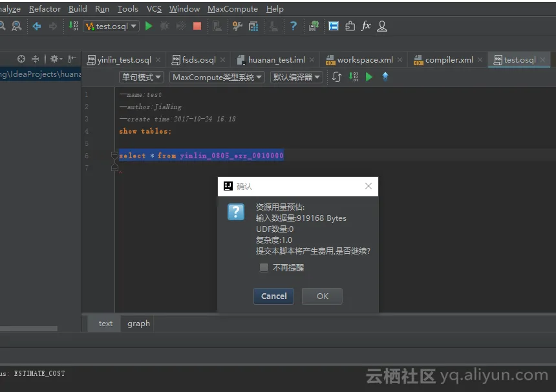556x392 pixels.
Task: Close the workspace.xml tab
Action: click(x=400, y=60)
